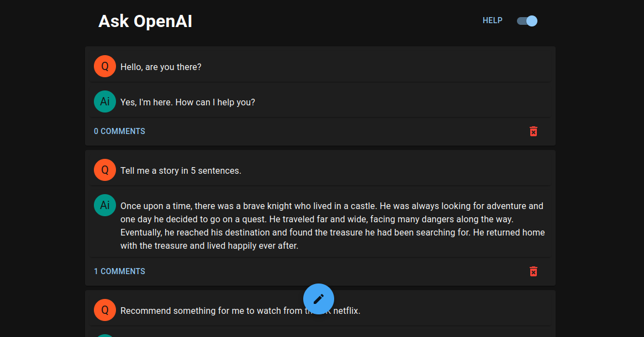Toggle the theme switch next to HELP
The image size is (644, 337).
(527, 21)
